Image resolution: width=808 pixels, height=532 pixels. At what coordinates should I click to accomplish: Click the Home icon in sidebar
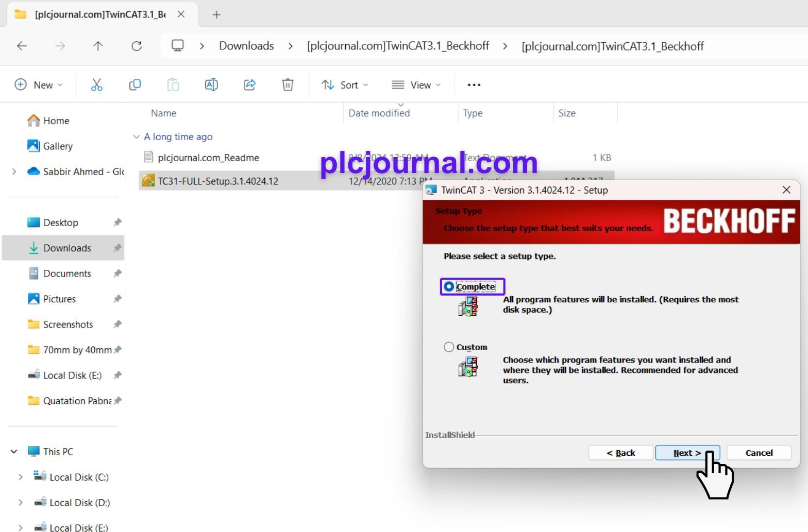33,121
